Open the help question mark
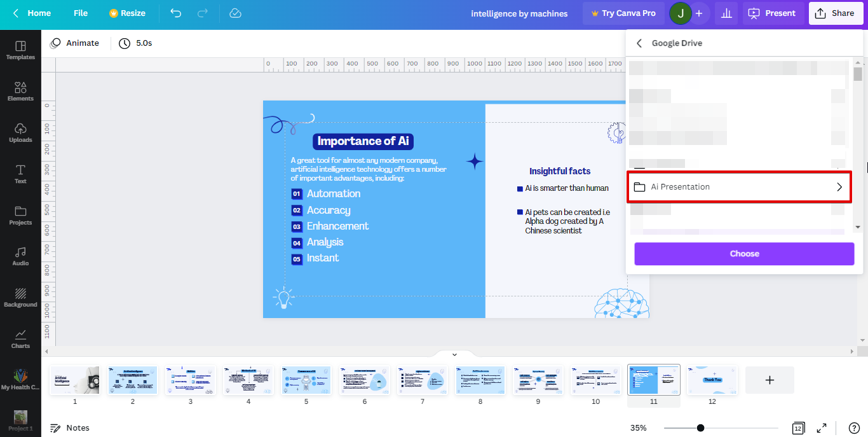 [855, 428]
